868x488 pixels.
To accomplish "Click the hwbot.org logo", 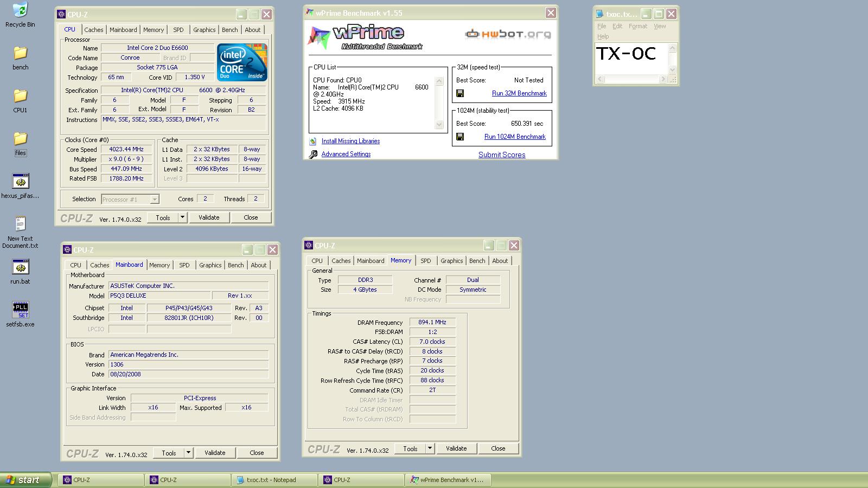I will [x=508, y=34].
